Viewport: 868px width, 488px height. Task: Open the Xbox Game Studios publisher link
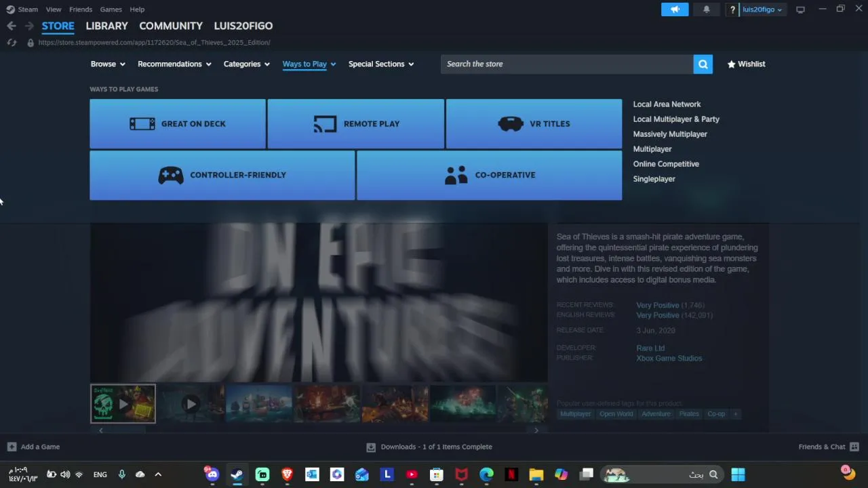[669, 358]
